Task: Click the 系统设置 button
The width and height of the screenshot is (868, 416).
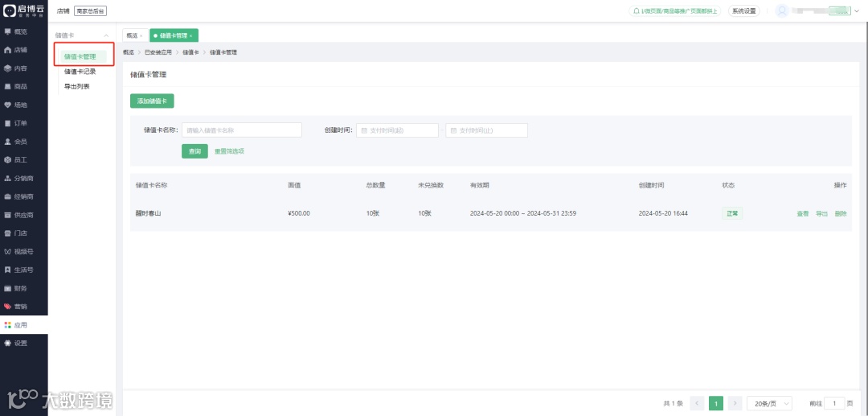Action: pos(744,10)
